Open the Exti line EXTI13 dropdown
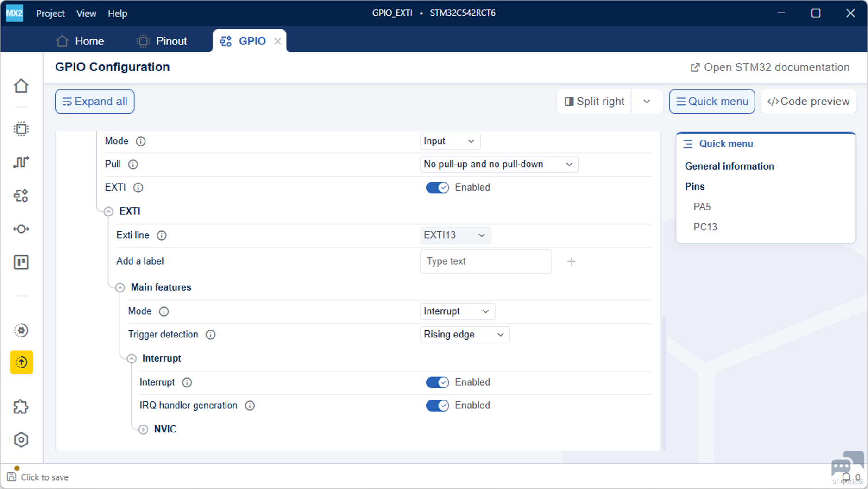The image size is (868, 489). pyautogui.click(x=455, y=235)
